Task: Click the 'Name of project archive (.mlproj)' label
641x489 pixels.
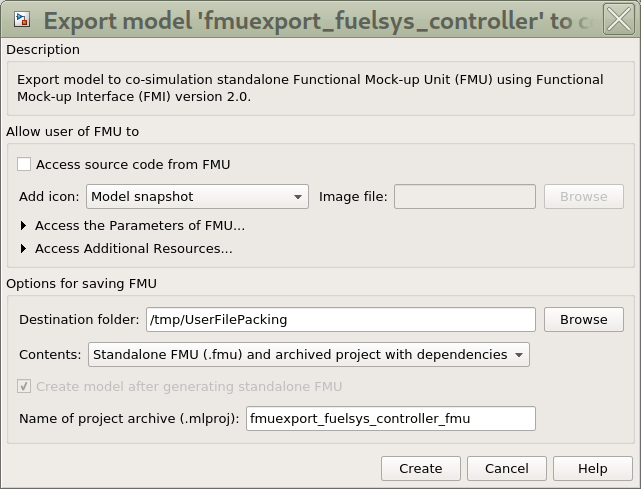Action: pyautogui.click(x=130, y=419)
